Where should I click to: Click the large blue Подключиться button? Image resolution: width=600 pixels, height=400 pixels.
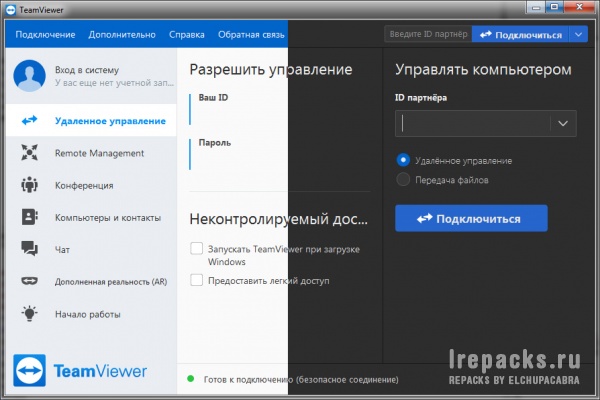tap(471, 218)
